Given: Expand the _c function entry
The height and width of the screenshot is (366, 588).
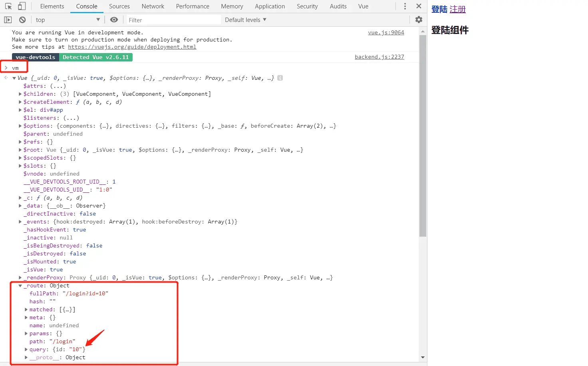Looking at the screenshot, I should [20, 198].
